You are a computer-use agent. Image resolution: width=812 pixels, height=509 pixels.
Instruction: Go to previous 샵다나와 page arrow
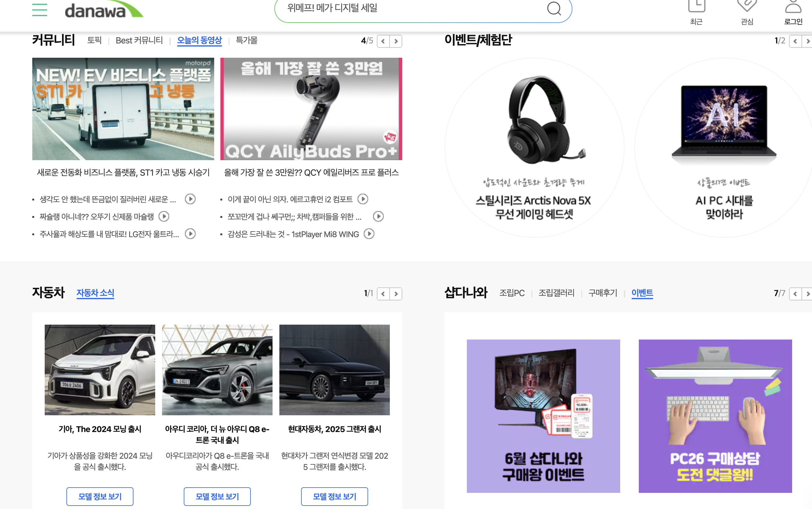point(795,294)
